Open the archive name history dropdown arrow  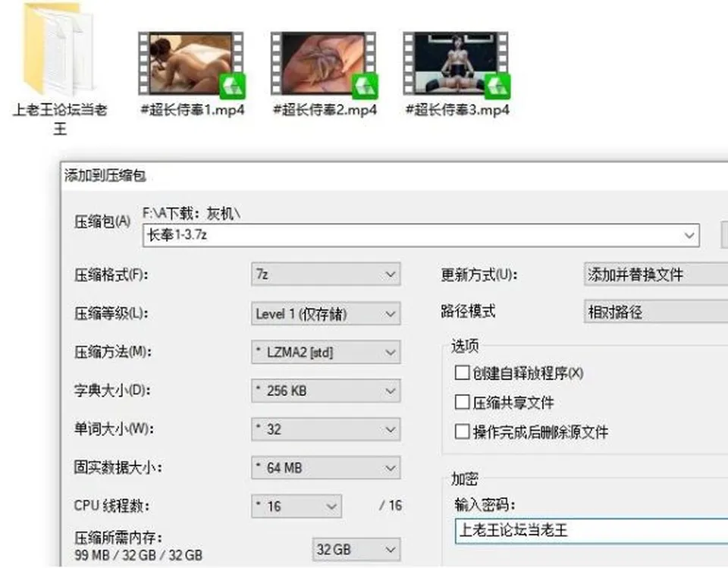(x=689, y=236)
